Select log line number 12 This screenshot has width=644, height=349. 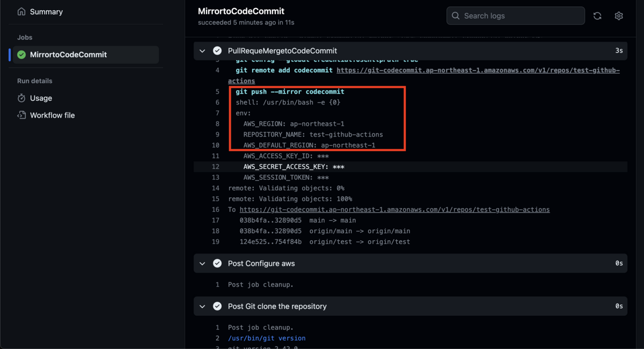pyautogui.click(x=215, y=167)
